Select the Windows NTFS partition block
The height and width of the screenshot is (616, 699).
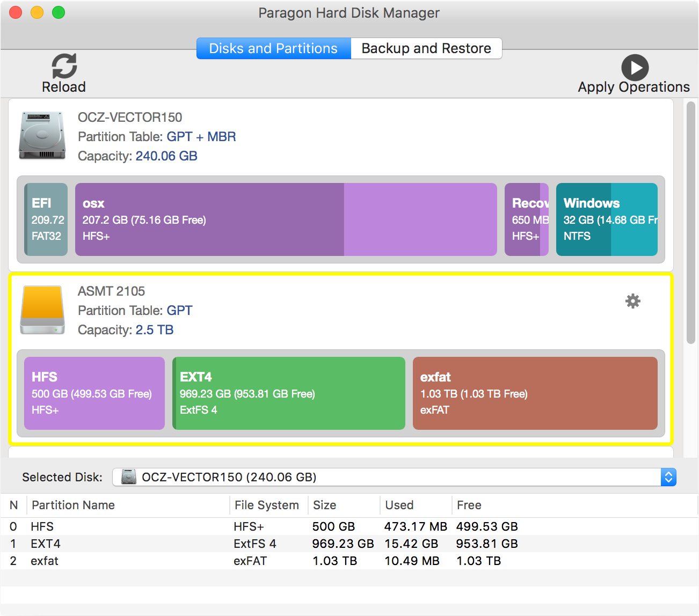point(607,219)
